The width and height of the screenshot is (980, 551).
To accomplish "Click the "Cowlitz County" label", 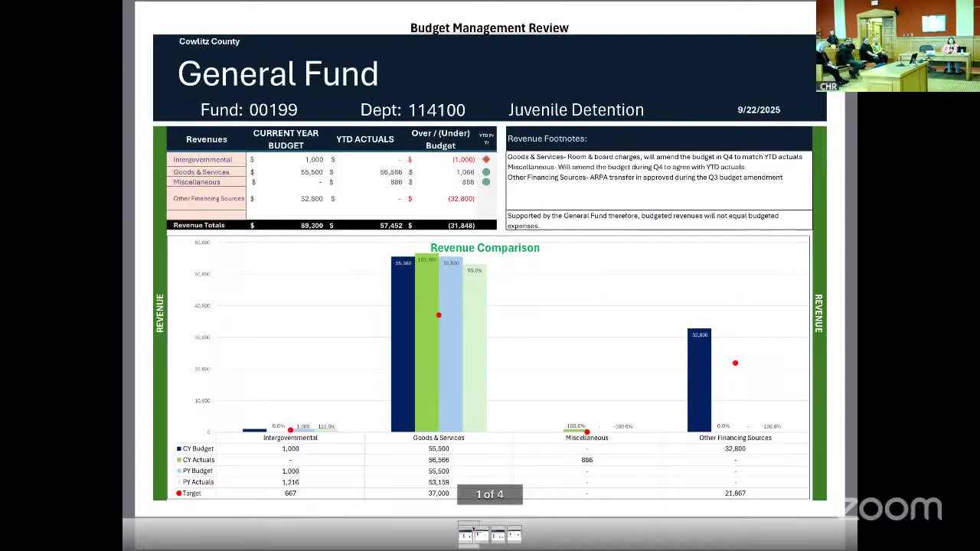I will point(209,41).
